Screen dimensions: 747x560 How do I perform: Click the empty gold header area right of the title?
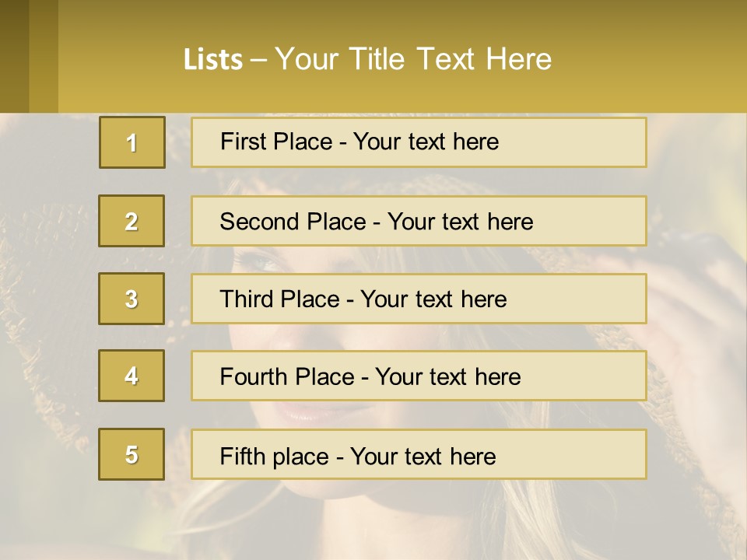click(x=654, y=58)
